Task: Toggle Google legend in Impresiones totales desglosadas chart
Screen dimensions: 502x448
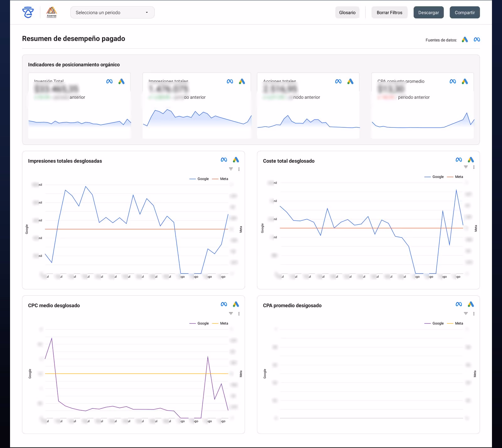Action: click(x=199, y=179)
